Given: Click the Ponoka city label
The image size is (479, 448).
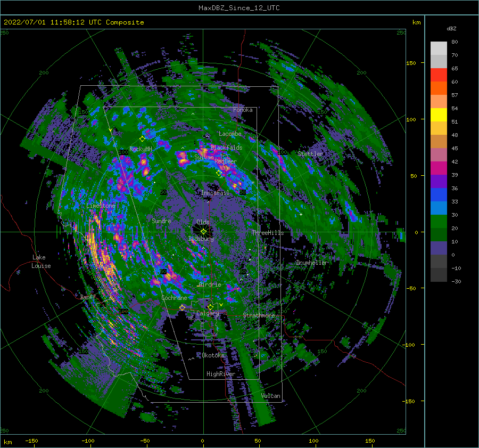Looking at the screenshot, I should tap(243, 110).
